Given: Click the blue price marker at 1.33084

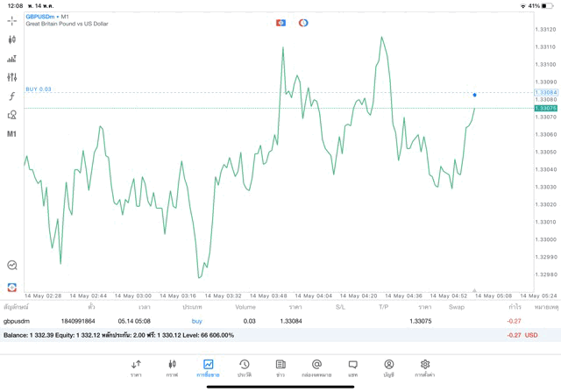Looking at the screenshot, I should click(474, 95).
